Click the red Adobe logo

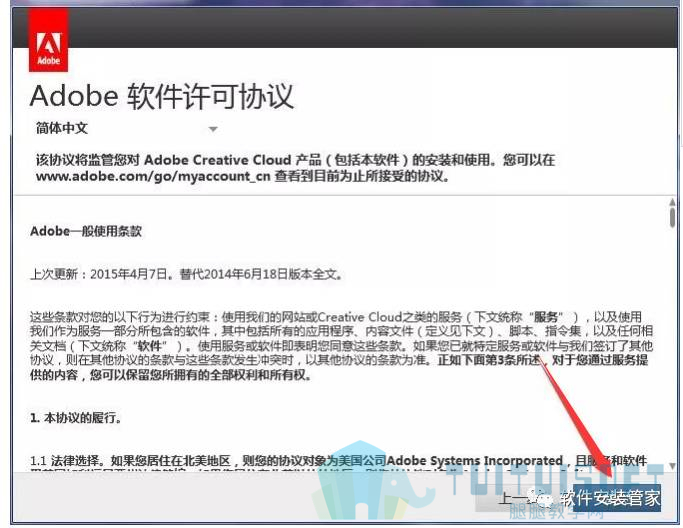pos(48,40)
